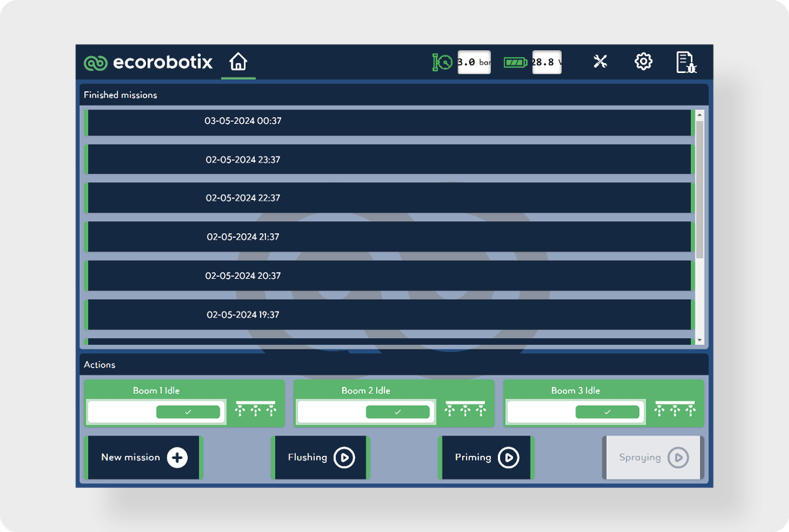Click the pressure gauge pump icon
Image resolution: width=789 pixels, height=532 pixels.
click(442, 62)
